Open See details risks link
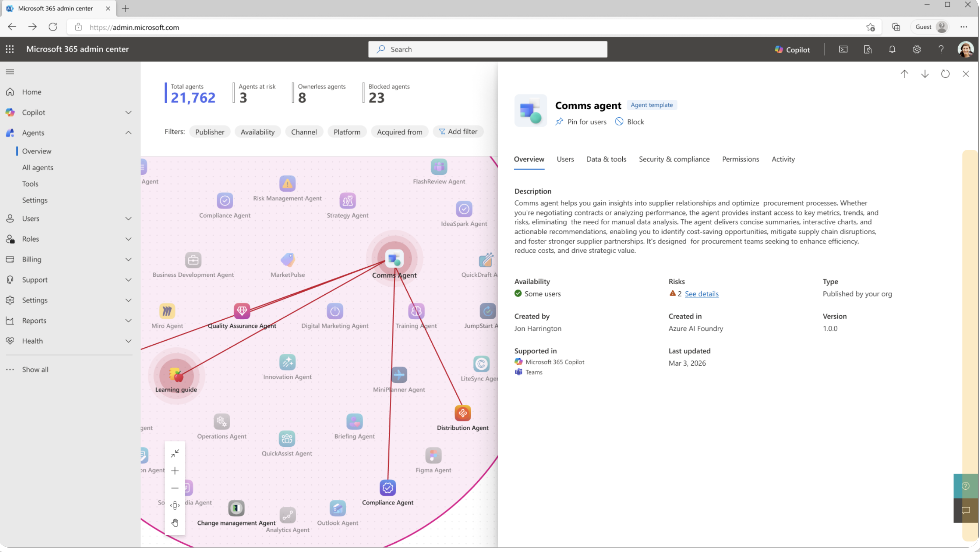Viewport: 980px width, 552px height. point(702,294)
